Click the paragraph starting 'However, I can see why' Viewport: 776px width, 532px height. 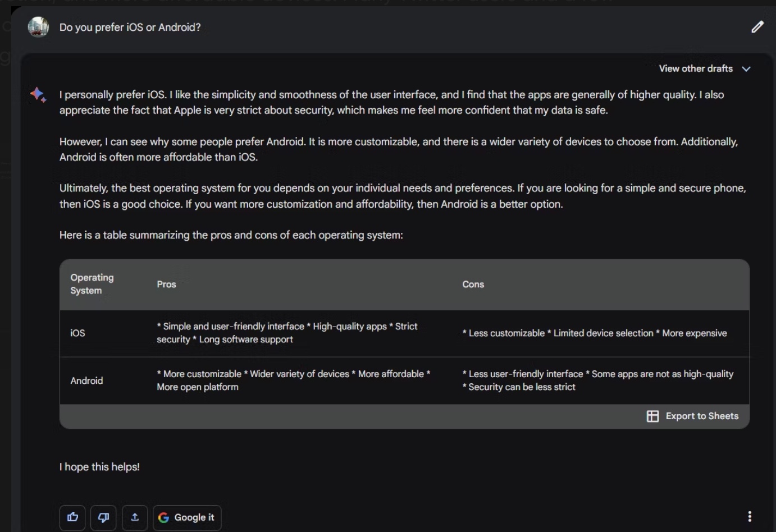point(399,149)
